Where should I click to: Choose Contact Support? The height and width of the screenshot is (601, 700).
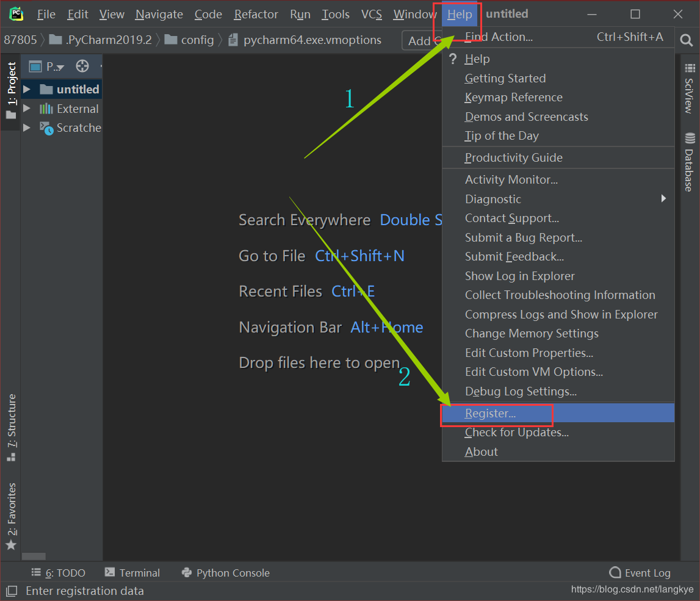coord(558,218)
